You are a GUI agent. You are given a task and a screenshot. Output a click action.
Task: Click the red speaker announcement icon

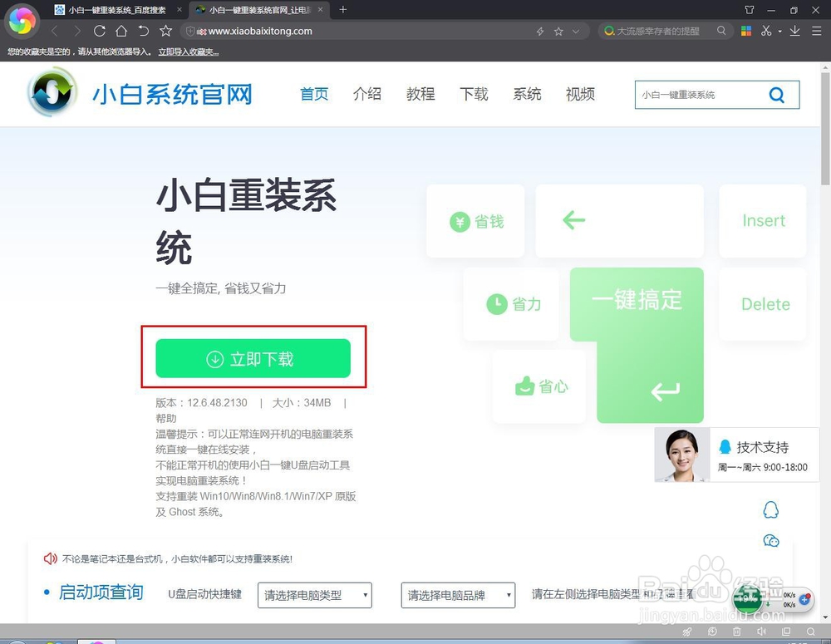(x=51, y=558)
